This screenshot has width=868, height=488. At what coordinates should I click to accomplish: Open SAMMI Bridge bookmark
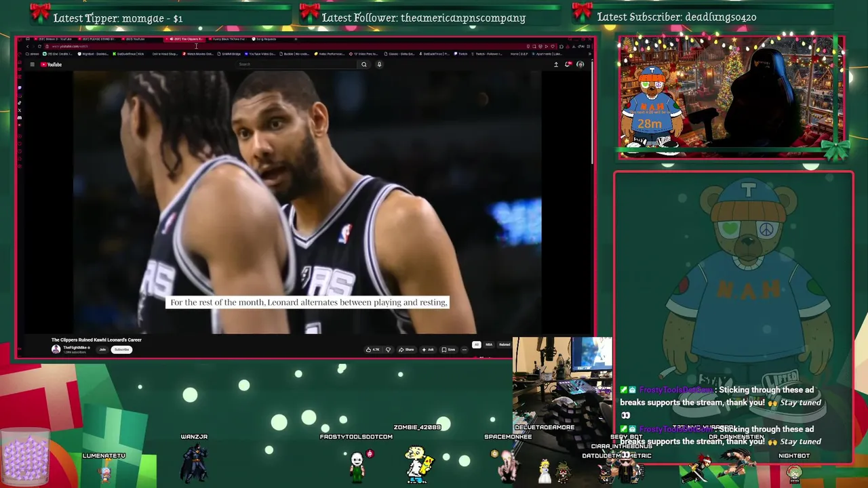point(229,54)
